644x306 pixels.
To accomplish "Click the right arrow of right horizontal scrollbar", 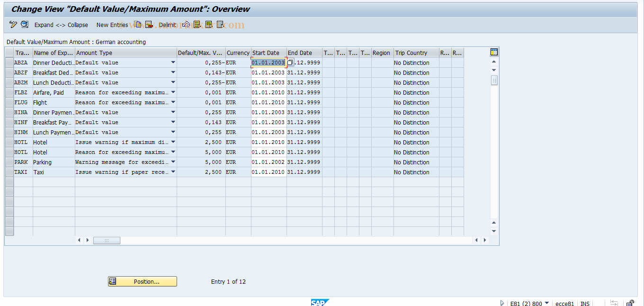I will 484,241.
